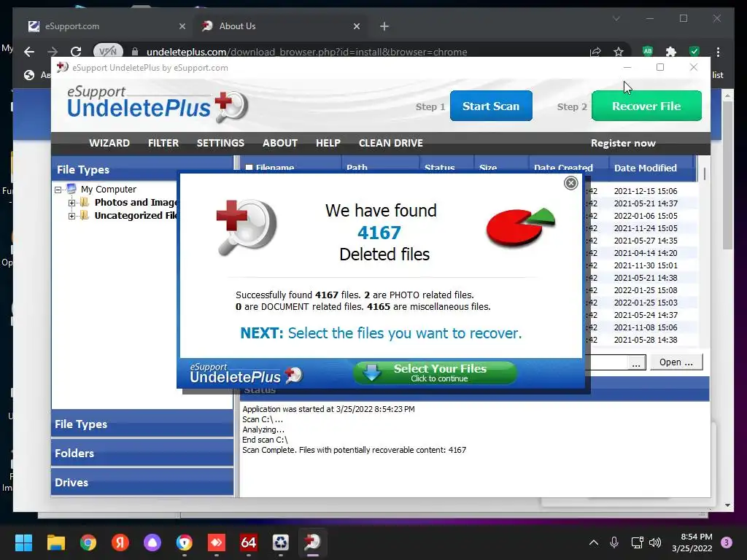Close the About Us browser tab
Image resolution: width=747 pixels, height=560 pixels.
(356, 26)
